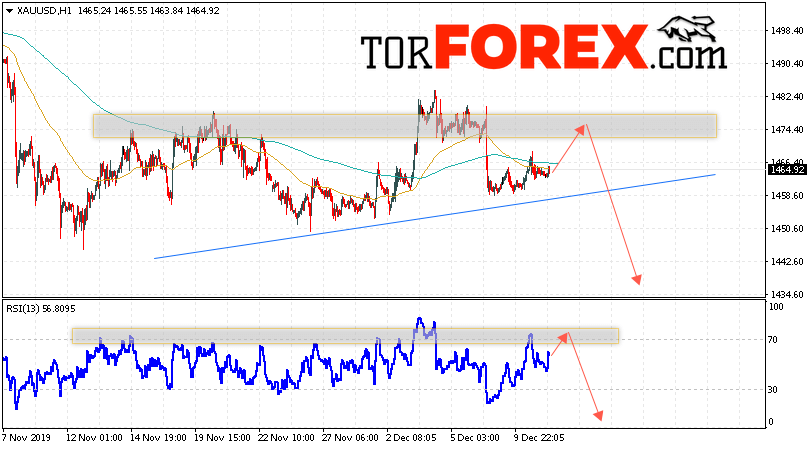
Task: Click the RSI scale label 0
Action: [x=771, y=422]
